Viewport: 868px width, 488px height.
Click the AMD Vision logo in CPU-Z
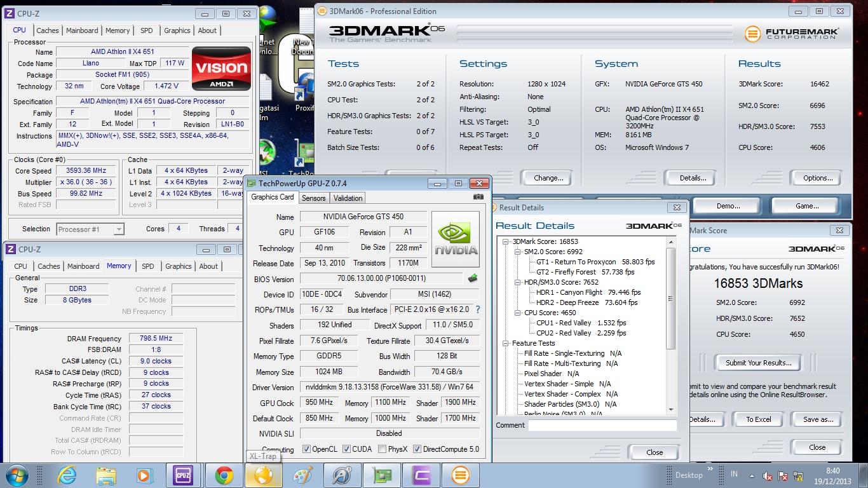pyautogui.click(x=221, y=68)
